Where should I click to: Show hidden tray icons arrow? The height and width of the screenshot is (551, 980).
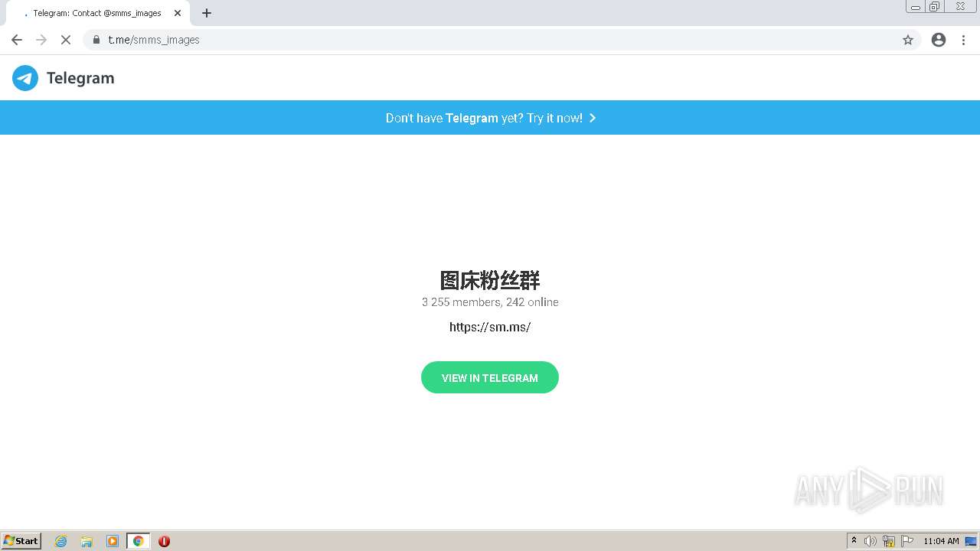click(854, 541)
